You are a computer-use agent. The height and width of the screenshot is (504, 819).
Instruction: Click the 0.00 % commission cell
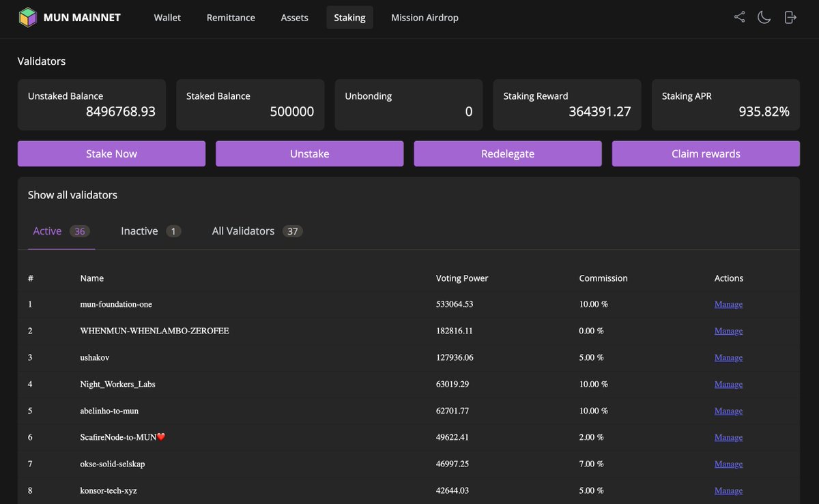pyautogui.click(x=591, y=331)
